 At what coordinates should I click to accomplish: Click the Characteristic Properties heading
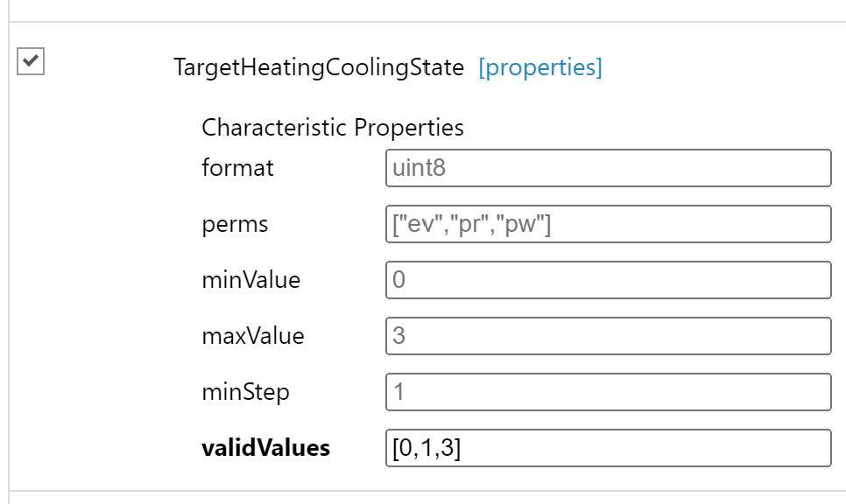[x=333, y=128]
